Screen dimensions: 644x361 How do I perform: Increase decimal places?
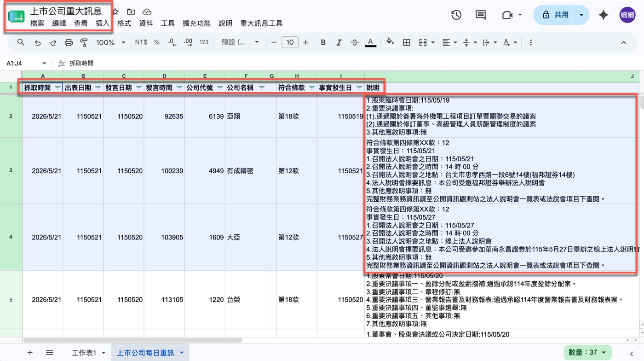[188, 42]
